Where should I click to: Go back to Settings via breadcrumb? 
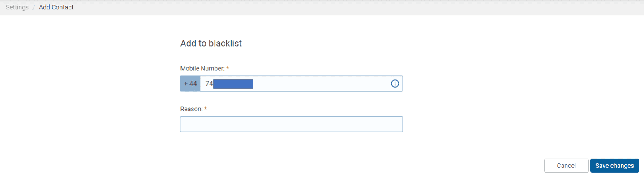[17, 7]
